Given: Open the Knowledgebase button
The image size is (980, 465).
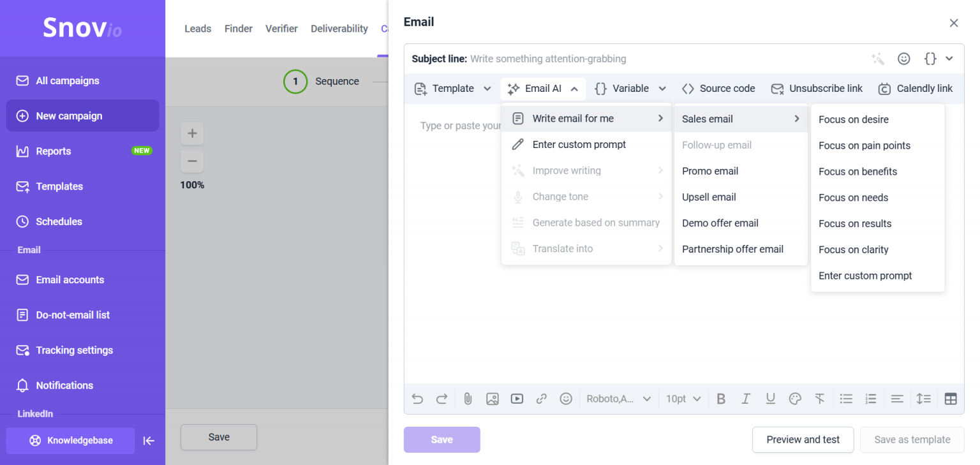Looking at the screenshot, I should tap(70, 440).
